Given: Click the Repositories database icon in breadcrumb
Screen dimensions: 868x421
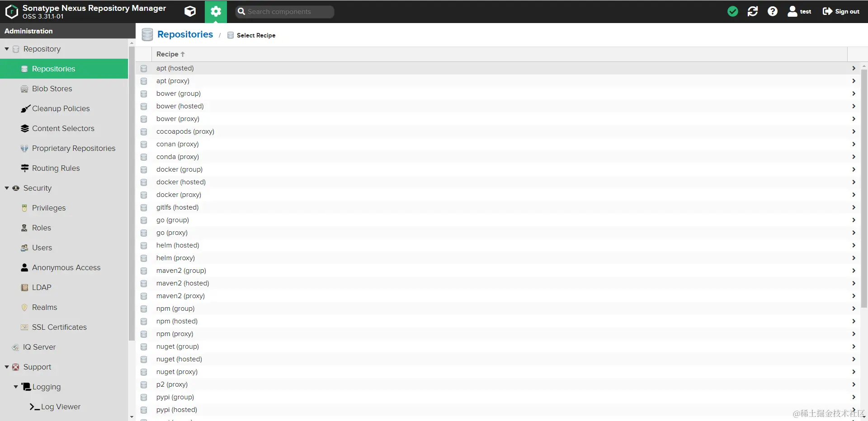Looking at the screenshot, I should [x=147, y=34].
